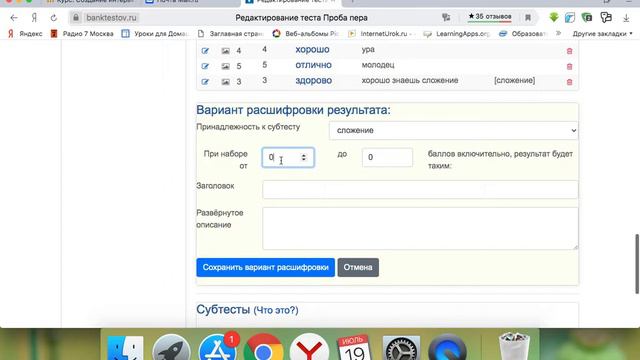Open subtest dropdown showing 'сложение'
The height and width of the screenshot is (360, 640).
click(x=453, y=131)
